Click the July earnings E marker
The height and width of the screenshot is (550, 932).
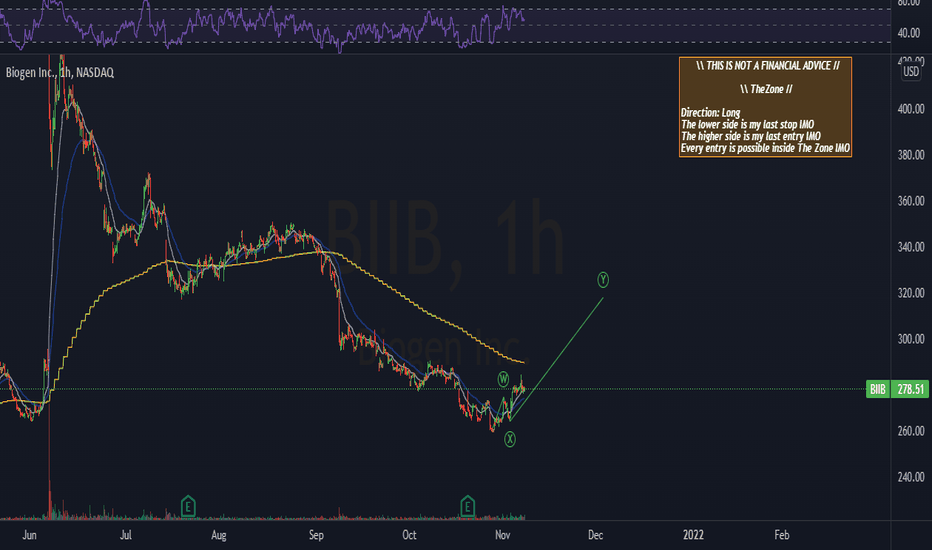(188, 507)
